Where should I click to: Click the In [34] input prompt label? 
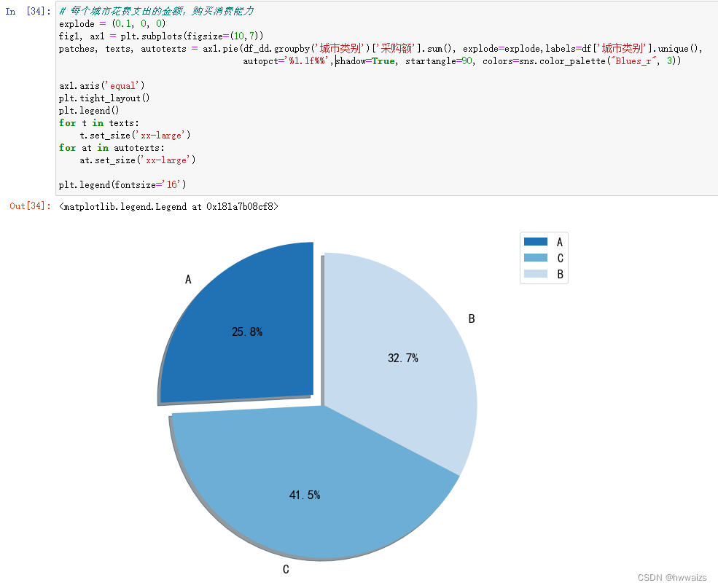(28, 12)
